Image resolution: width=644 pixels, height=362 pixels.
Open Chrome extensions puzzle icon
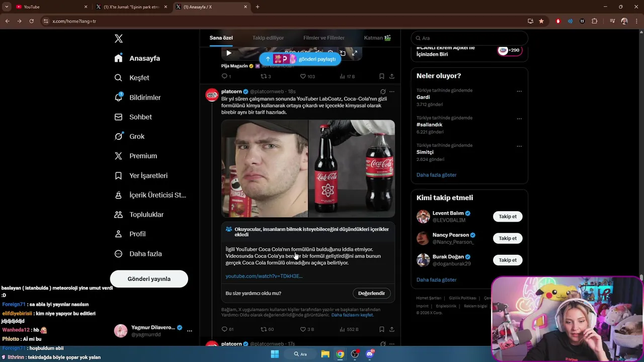[594, 21]
